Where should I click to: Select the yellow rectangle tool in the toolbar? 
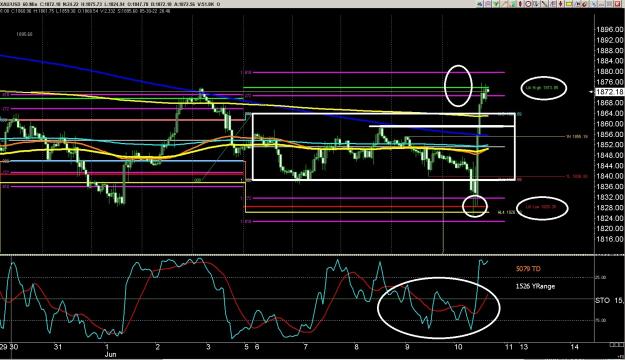(x=569, y=4)
